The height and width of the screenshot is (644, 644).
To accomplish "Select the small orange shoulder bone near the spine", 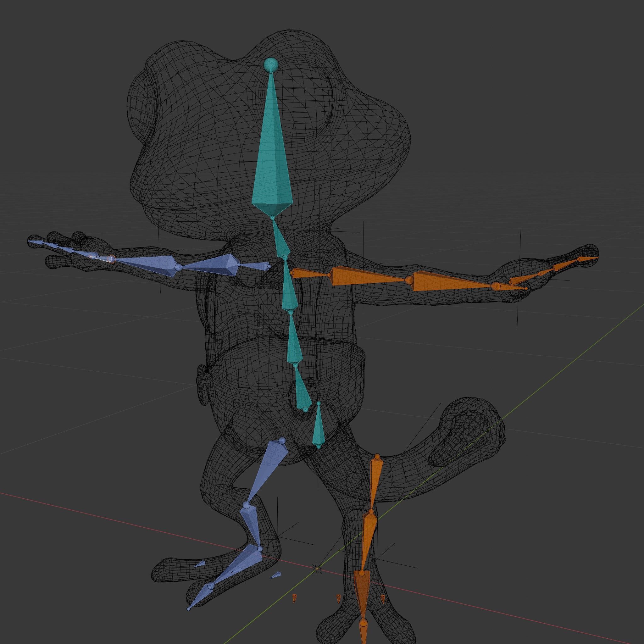I will [x=310, y=274].
